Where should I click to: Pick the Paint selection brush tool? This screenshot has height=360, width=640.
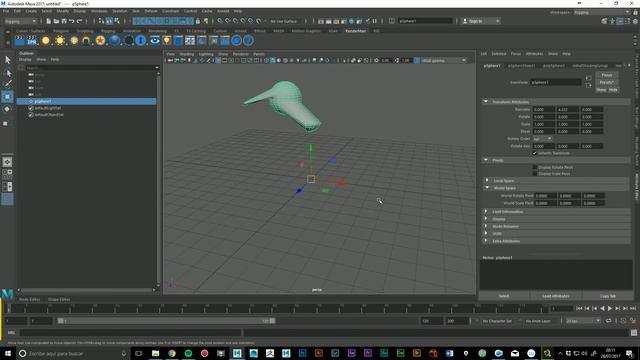(x=7, y=84)
